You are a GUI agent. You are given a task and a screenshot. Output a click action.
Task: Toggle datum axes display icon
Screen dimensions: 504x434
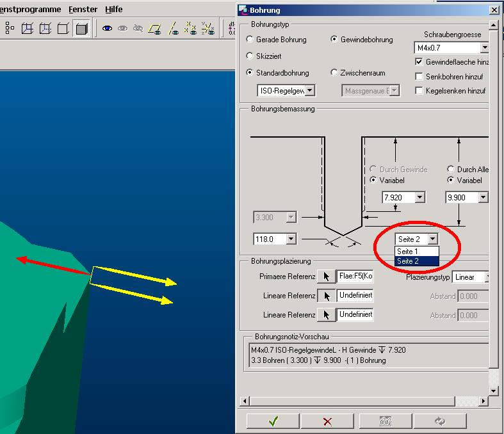tap(174, 29)
